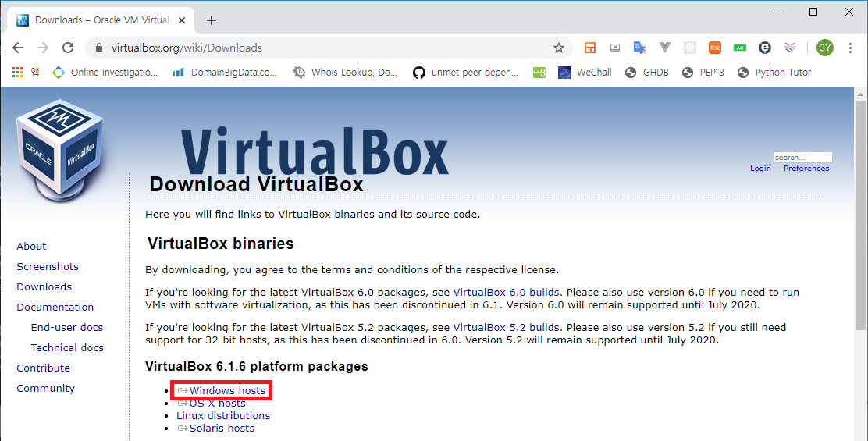Open Documentation in the sidebar

55,307
